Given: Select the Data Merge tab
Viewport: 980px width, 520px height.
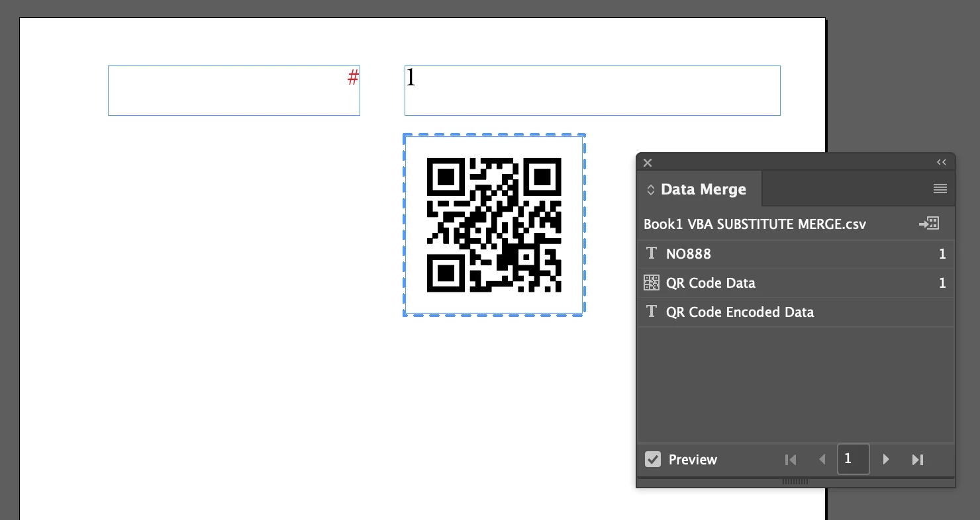Looking at the screenshot, I should click(699, 189).
